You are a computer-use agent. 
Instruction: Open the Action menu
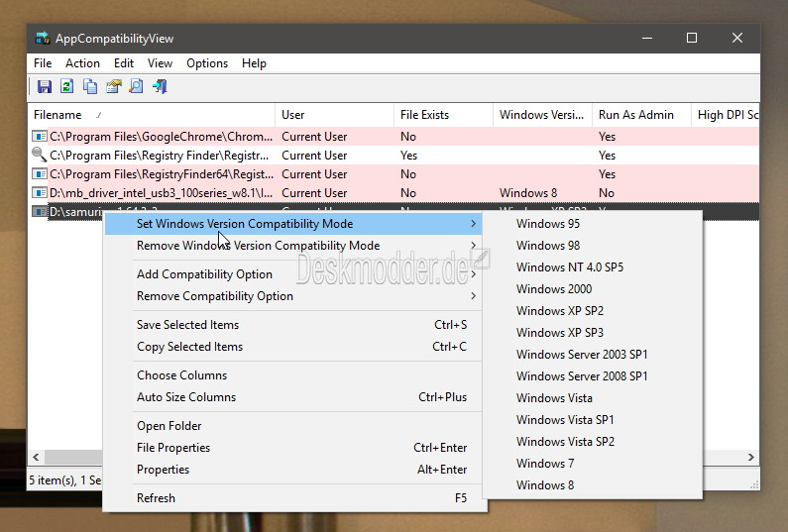(82, 63)
